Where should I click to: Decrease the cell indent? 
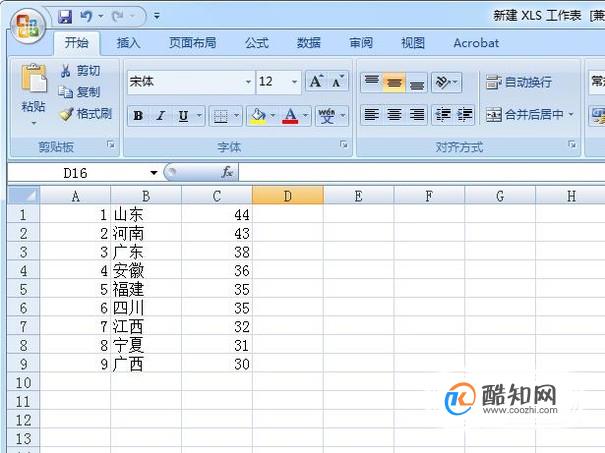coord(443,115)
